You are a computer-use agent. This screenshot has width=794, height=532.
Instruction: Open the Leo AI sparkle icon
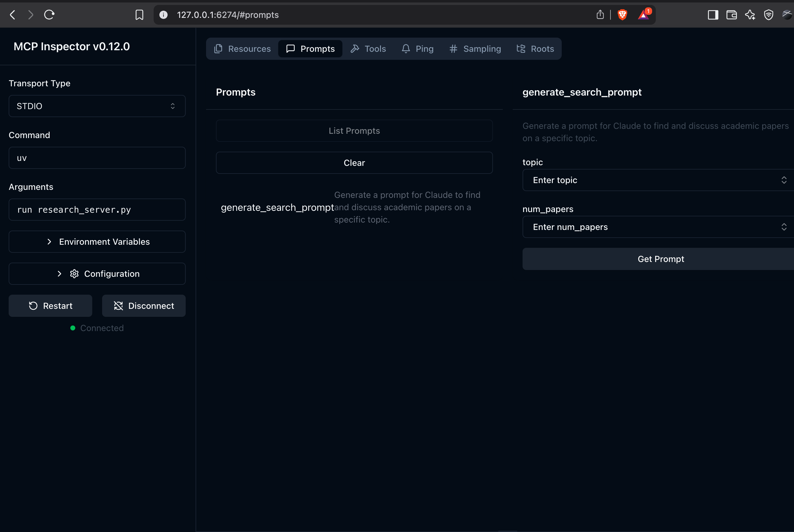pos(750,14)
